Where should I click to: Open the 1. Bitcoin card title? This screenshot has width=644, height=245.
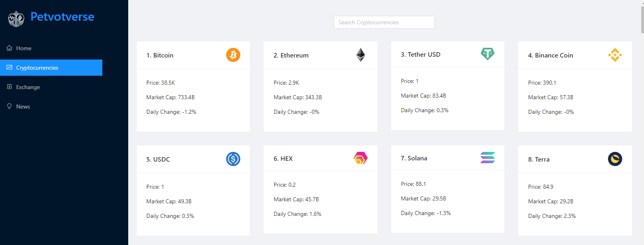(x=160, y=55)
